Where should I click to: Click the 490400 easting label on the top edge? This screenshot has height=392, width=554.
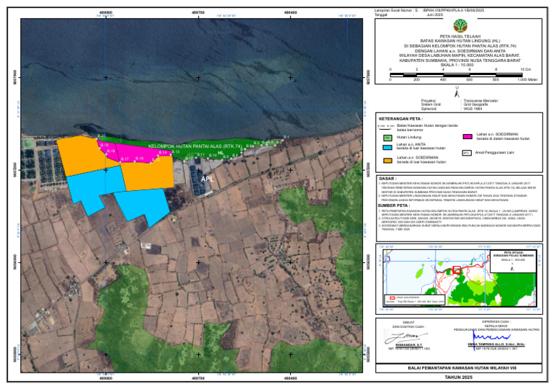(x=291, y=12)
